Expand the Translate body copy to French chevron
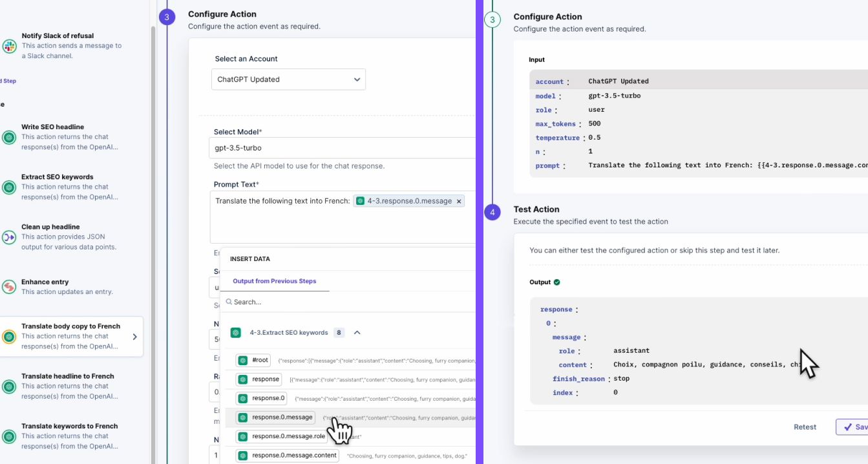The height and width of the screenshot is (464, 868). click(134, 337)
